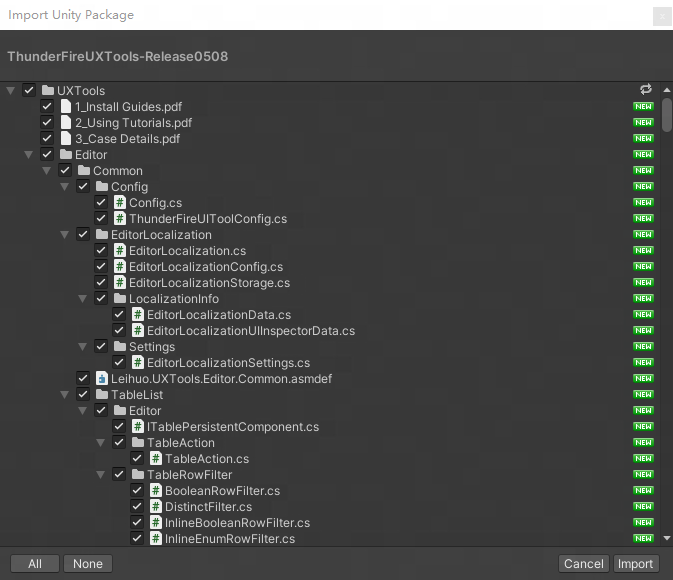
Task: Click the script icon for ThunderFireUIToolConfig.cs
Action: pos(120,219)
